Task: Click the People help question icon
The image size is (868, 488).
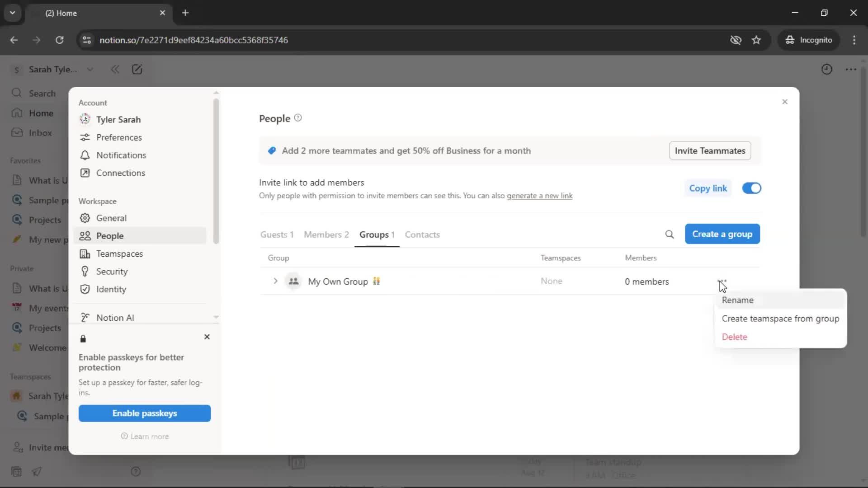Action: (x=298, y=118)
